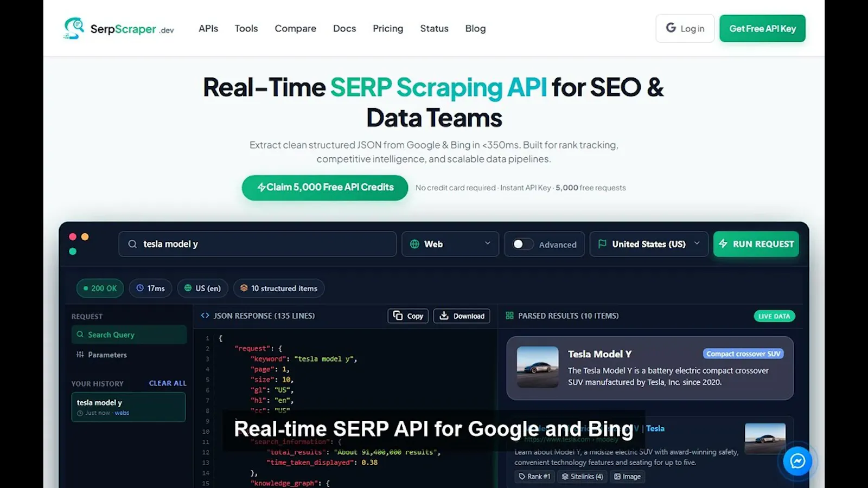
Task: Click the search magnifier icon in query box
Action: click(x=132, y=244)
